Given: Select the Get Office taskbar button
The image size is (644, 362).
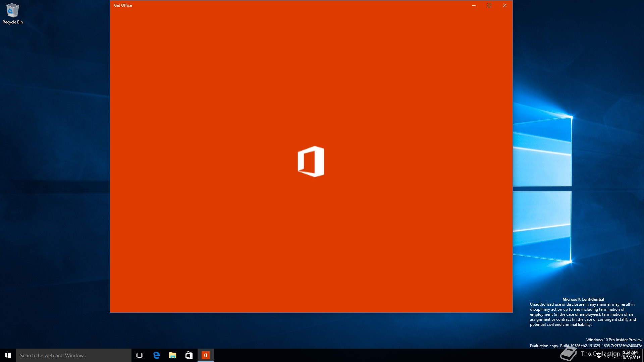Looking at the screenshot, I should (x=206, y=355).
